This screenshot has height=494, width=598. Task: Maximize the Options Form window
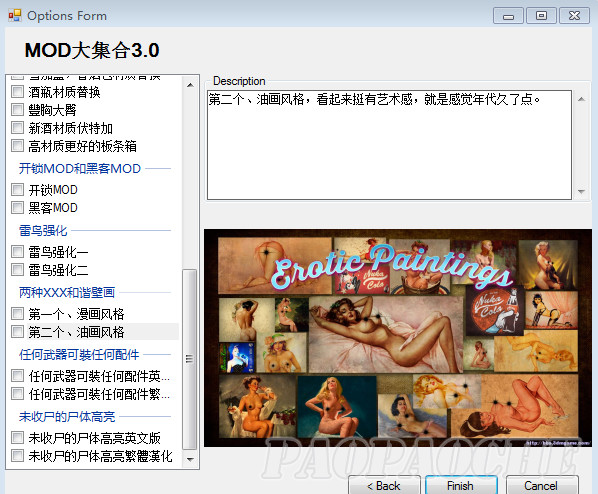point(541,16)
